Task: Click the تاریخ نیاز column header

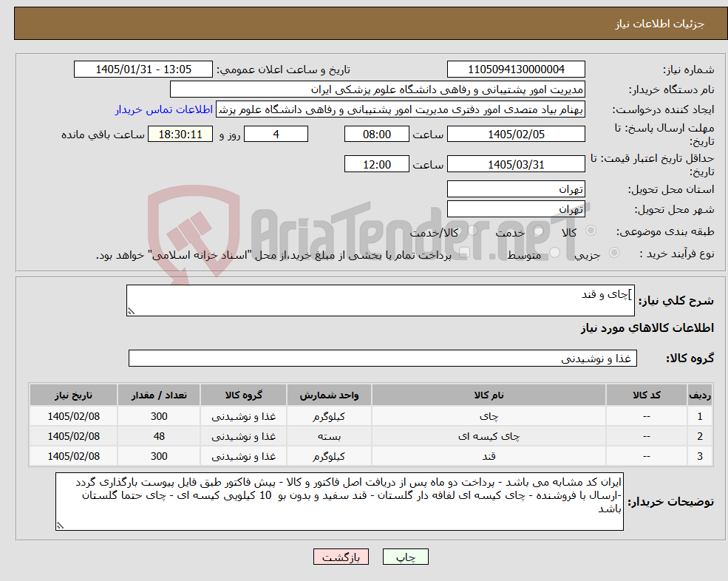Action: click(73, 395)
